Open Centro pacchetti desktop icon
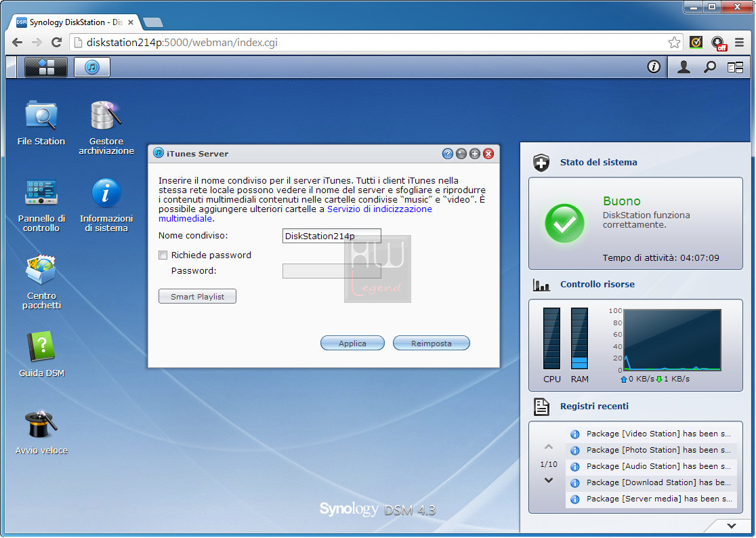756x538 pixels. (41, 283)
